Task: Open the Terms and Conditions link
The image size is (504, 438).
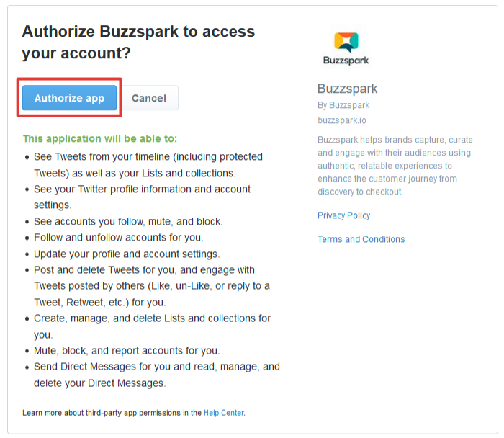Action: point(361,239)
